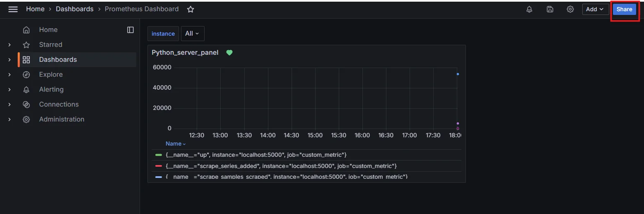Sort the legend by the Name header
This screenshot has width=644, height=214.
tap(176, 143)
